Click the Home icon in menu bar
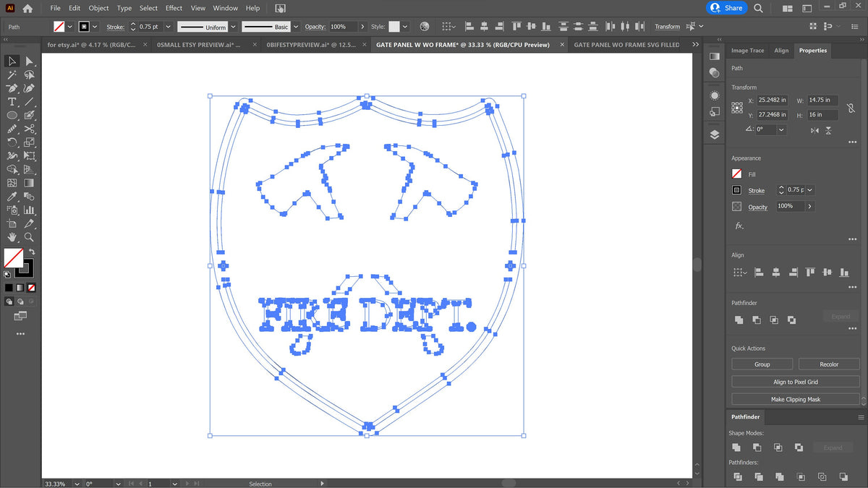This screenshot has width=868, height=488. coord(27,8)
